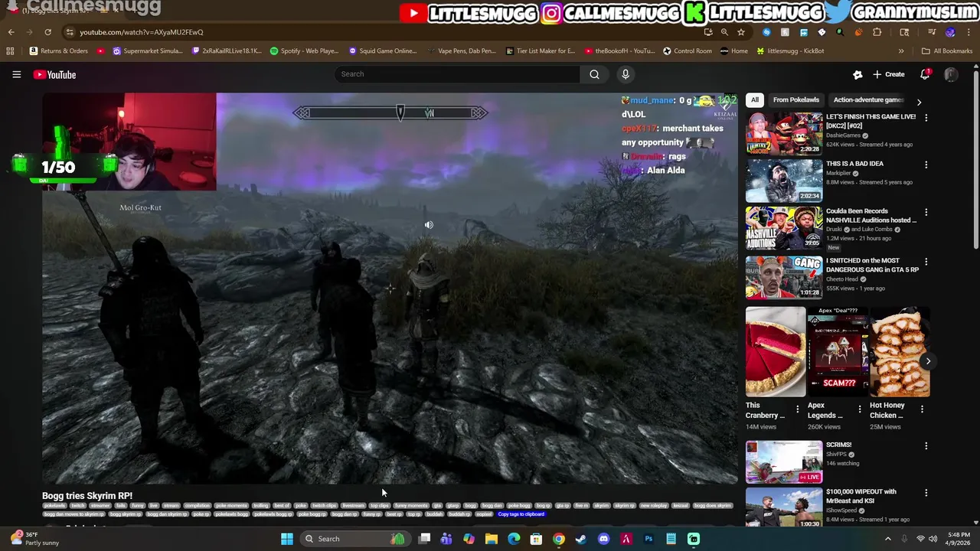Open Squid Game Online bookmark

pyautogui.click(x=383, y=51)
